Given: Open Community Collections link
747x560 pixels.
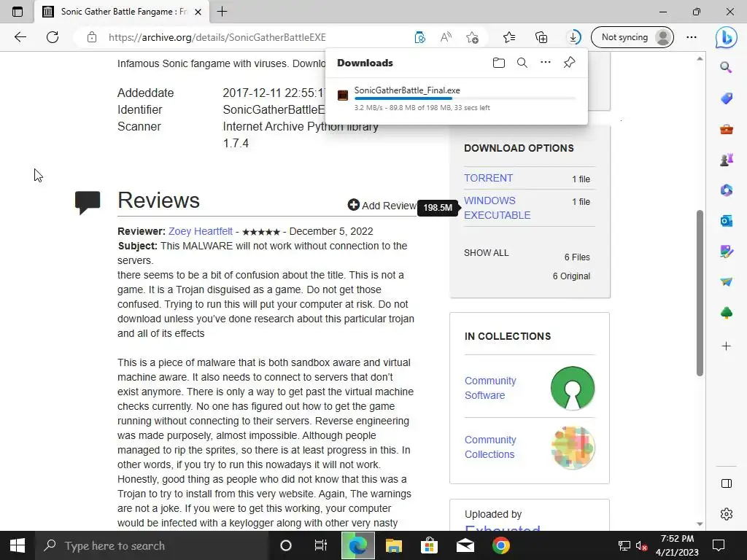Looking at the screenshot, I should pyautogui.click(x=490, y=447).
